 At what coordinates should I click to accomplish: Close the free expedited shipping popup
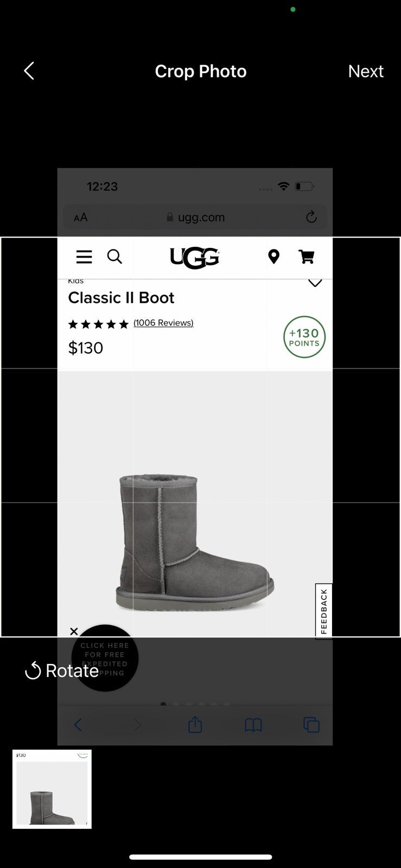[74, 631]
